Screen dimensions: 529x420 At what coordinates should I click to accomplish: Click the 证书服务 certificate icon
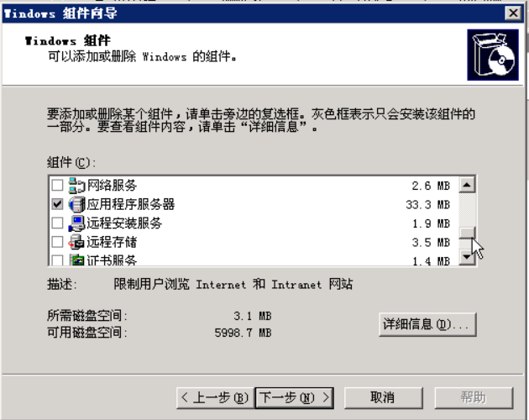[77, 260]
